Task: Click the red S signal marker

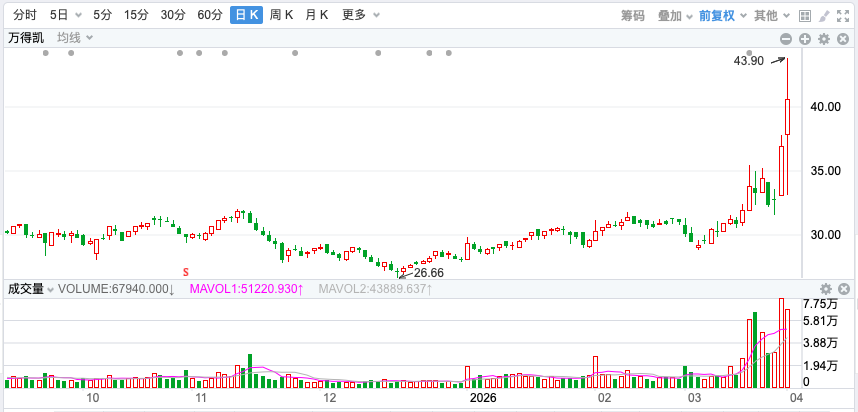Action: [x=185, y=271]
